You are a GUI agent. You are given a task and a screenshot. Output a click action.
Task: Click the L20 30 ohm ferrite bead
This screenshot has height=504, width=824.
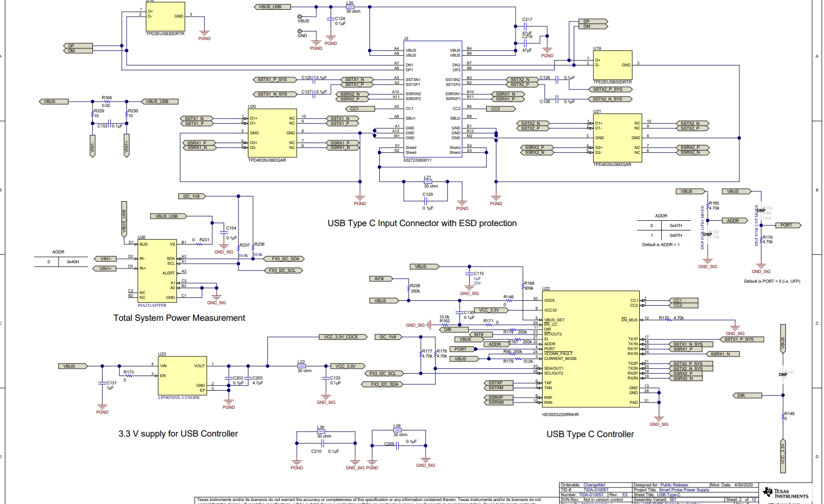pos(350,7)
